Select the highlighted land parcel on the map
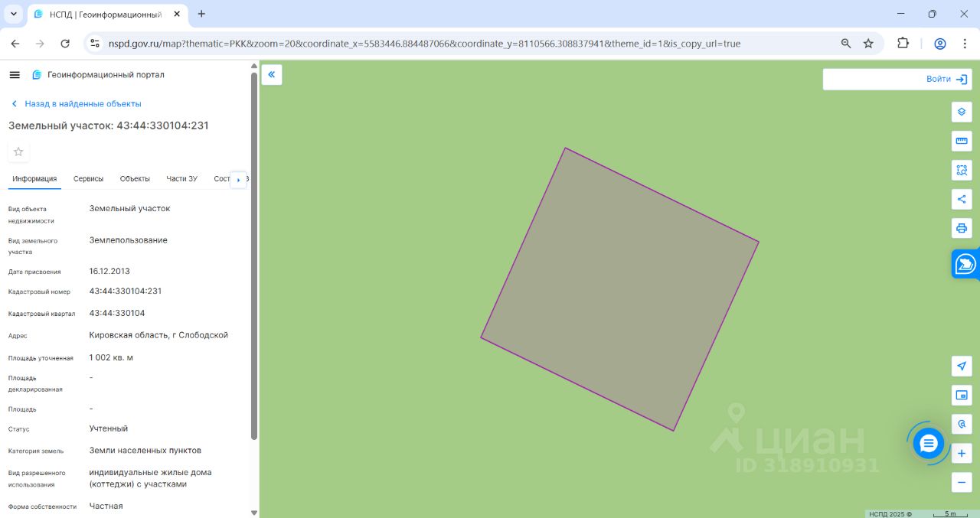Image resolution: width=980 pixels, height=518 pixels. pyautogui.click(x=619, y=289)
